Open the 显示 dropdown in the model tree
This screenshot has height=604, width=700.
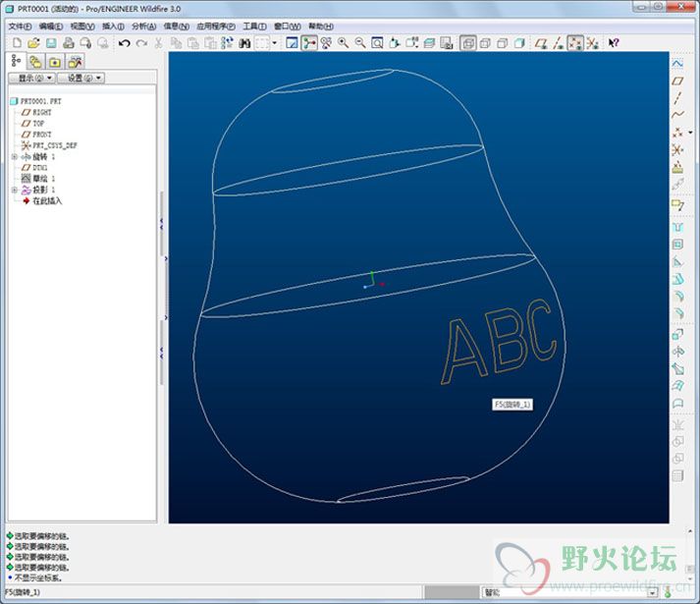(x=31, y=78)
